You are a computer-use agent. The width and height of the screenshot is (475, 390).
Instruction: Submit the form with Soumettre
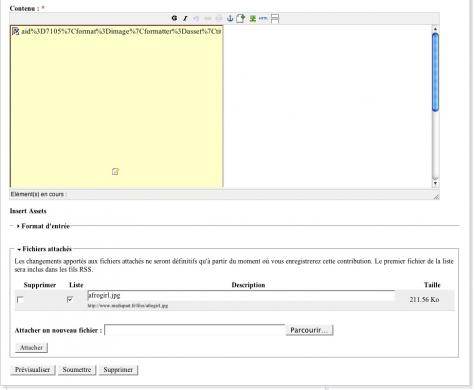coord(77,370)
